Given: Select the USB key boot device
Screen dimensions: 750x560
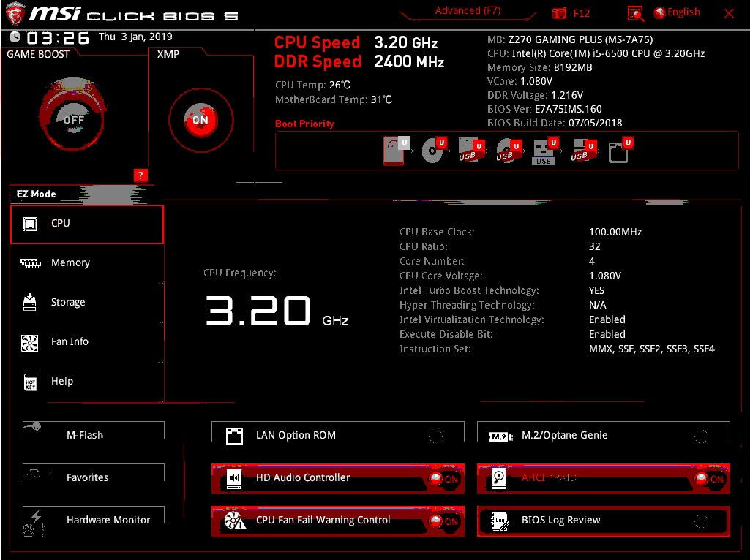Looking at the screenshot, I should point(545,151).
